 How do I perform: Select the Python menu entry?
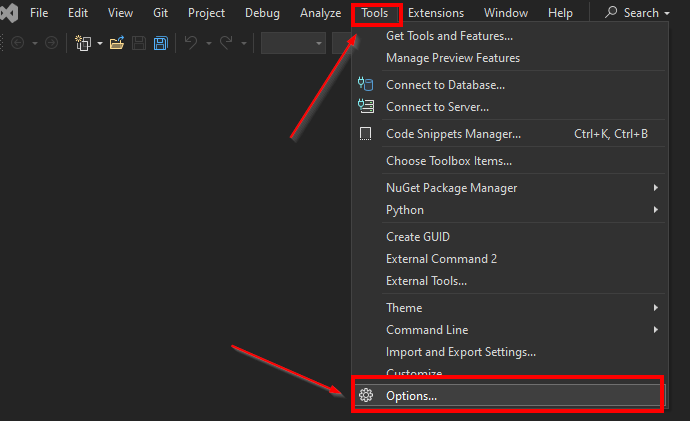point(510,210)
